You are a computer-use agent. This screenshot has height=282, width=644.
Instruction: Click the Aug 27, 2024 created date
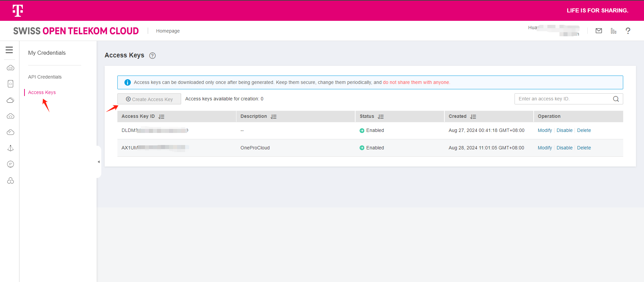(486, 131)
